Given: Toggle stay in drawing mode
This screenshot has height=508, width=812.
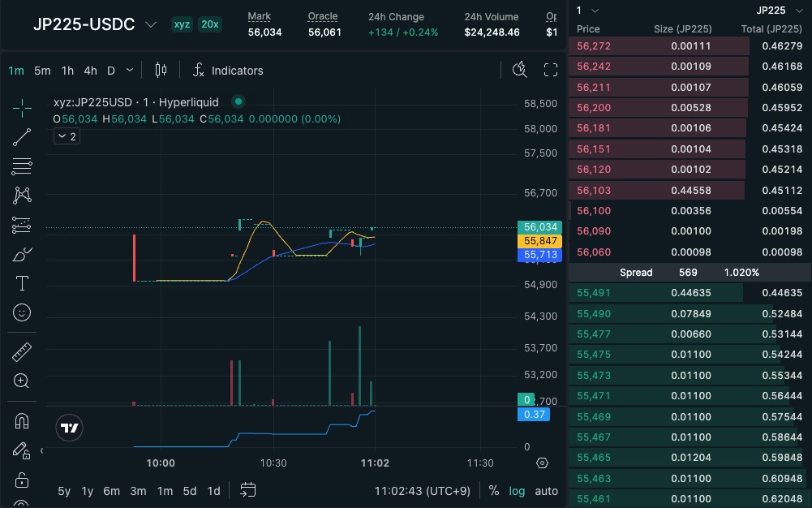Looking at the screenshot, I should pyautogui.click(x=22, y=450).
